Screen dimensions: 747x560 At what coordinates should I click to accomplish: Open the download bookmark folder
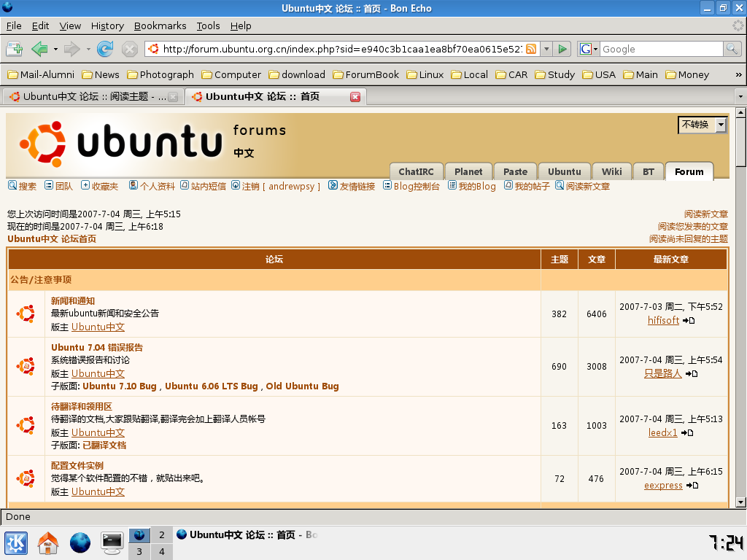[x=297, y=75]
